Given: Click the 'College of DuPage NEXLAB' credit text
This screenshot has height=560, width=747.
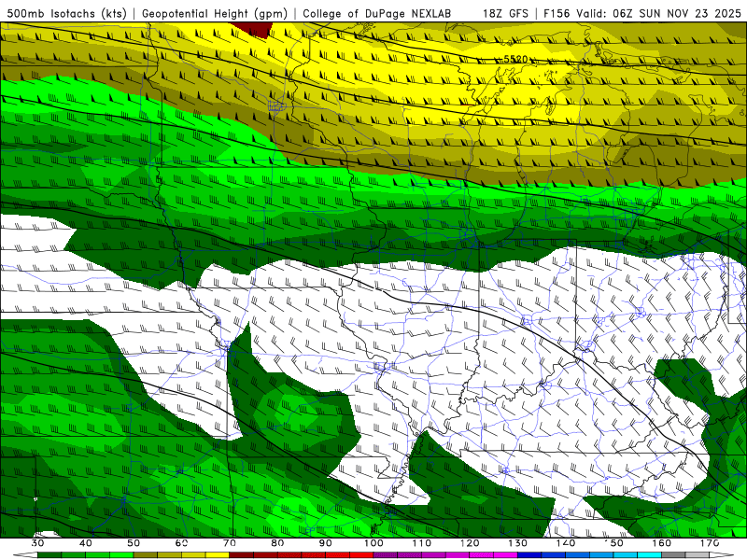Looking at the screenshot, I should 377,14.
